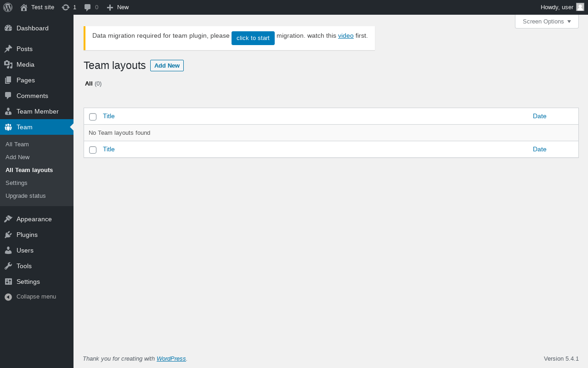Open the video link in migration notice
The image size is (588, 368).
(x=346, y=35)
